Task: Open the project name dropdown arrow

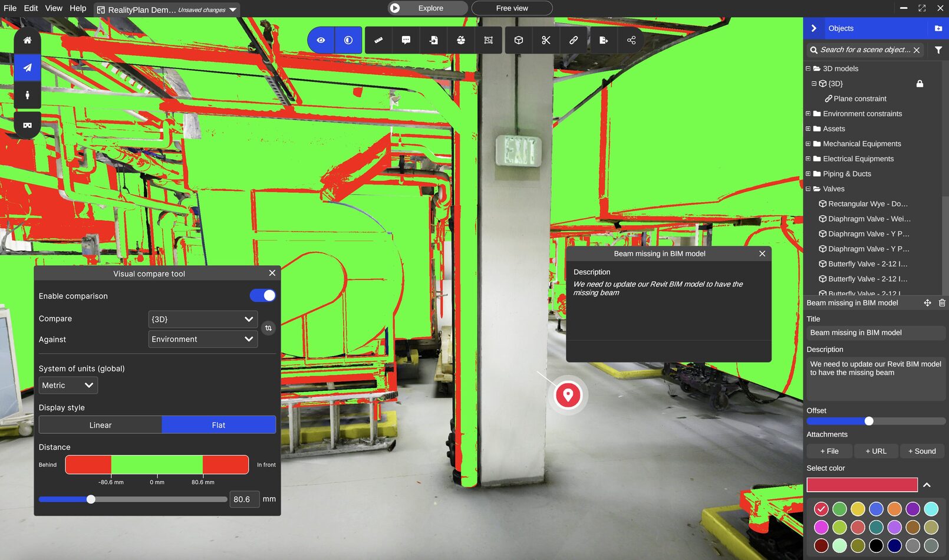Action: point(233,9)
